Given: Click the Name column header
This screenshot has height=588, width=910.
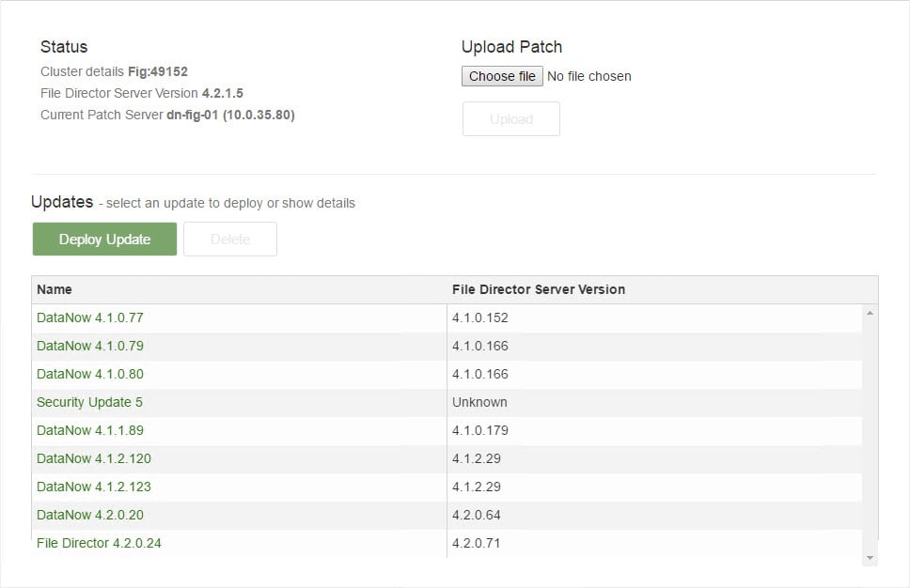Looking at the screenshot, I should [x=54, y=289].
